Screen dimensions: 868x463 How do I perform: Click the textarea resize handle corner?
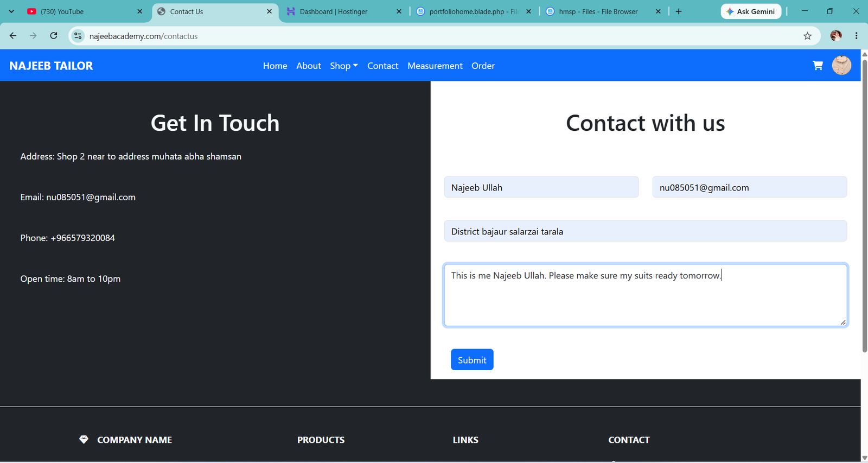843,322
